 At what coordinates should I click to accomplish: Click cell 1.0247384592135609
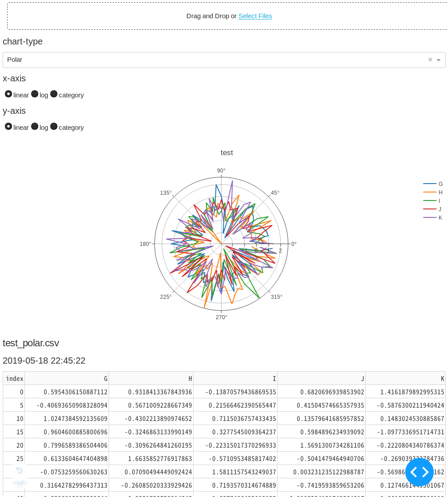click(67, 418)
